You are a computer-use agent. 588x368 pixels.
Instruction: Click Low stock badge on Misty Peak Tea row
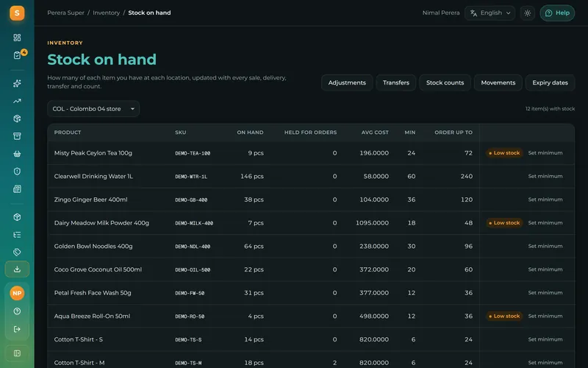[504, 153]
